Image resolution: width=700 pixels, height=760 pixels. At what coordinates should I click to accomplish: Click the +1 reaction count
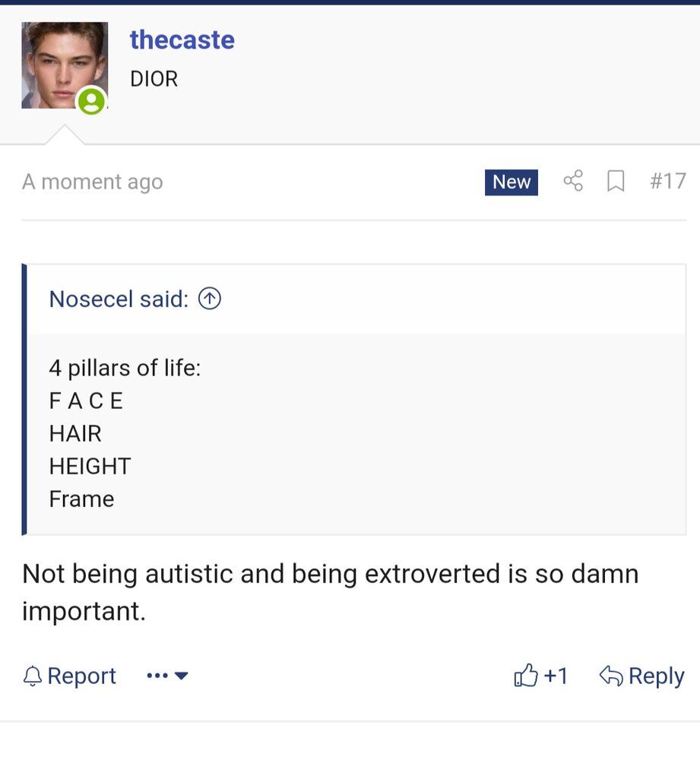(x=556, y=676)
